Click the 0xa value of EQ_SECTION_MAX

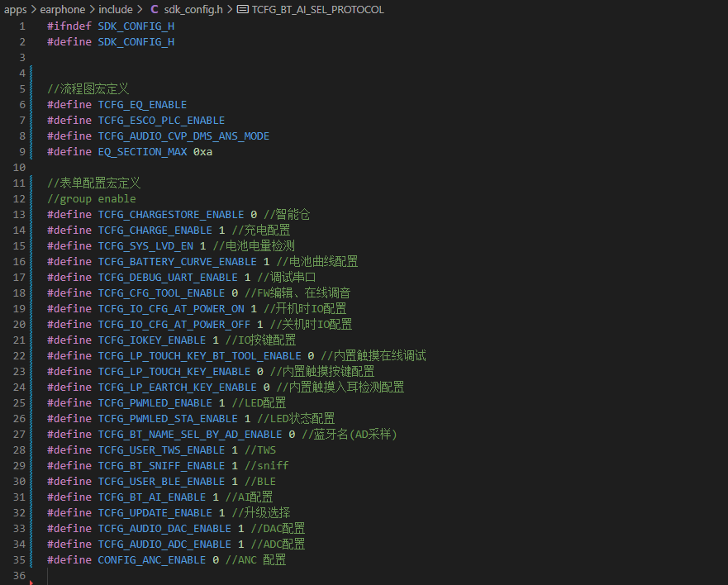(x=203, y=152)
